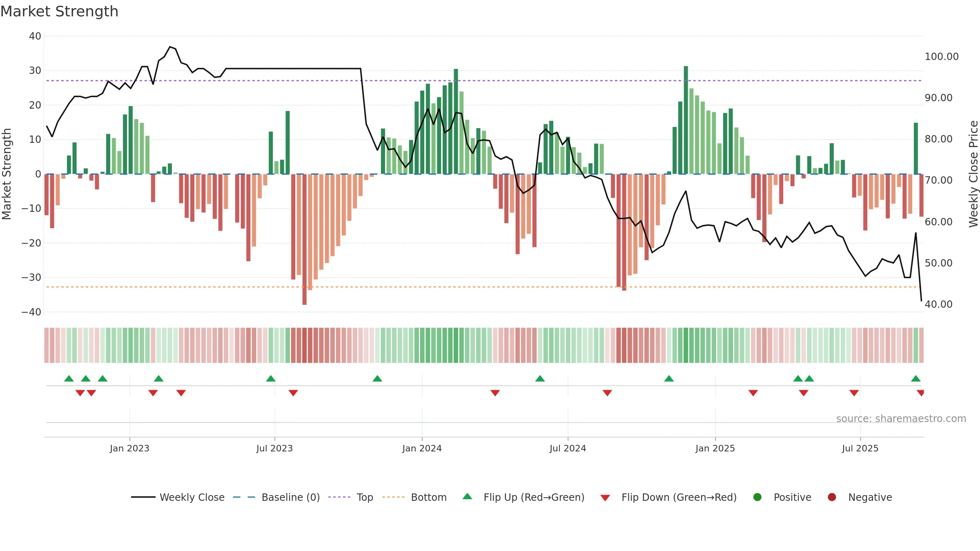980x551 pixels.
Task: Toggle the Baseline (0) legend entry
Action: click(276, 497)
